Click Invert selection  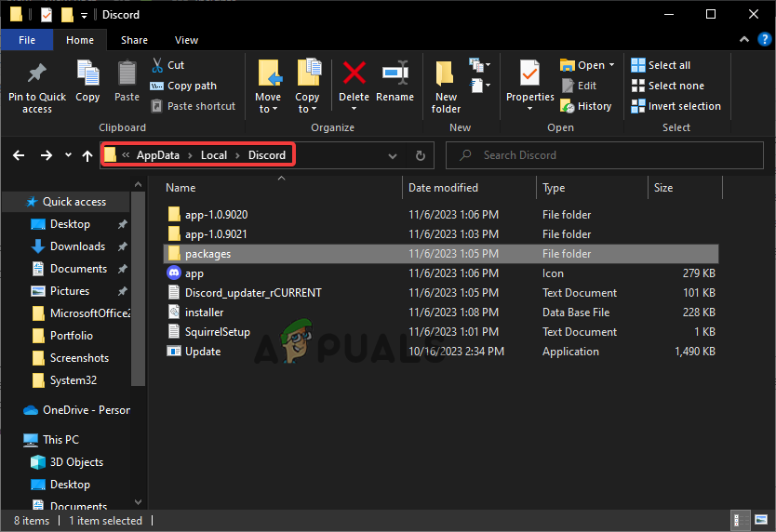(x=676, y=106)
